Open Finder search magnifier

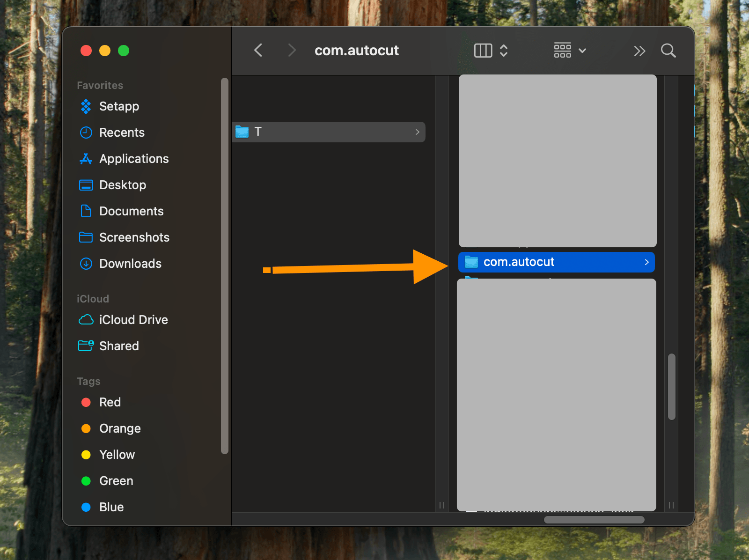[668, 51]
